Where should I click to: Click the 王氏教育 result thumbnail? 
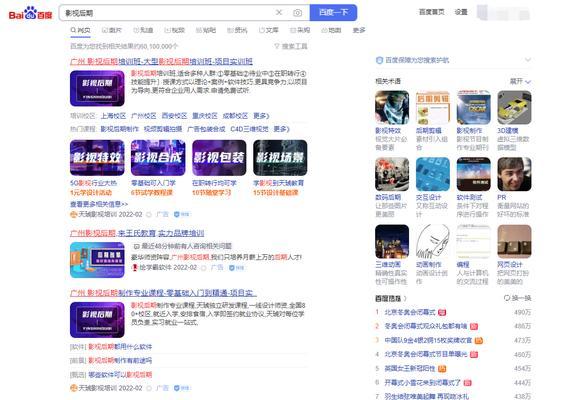(x=97, y=260)
